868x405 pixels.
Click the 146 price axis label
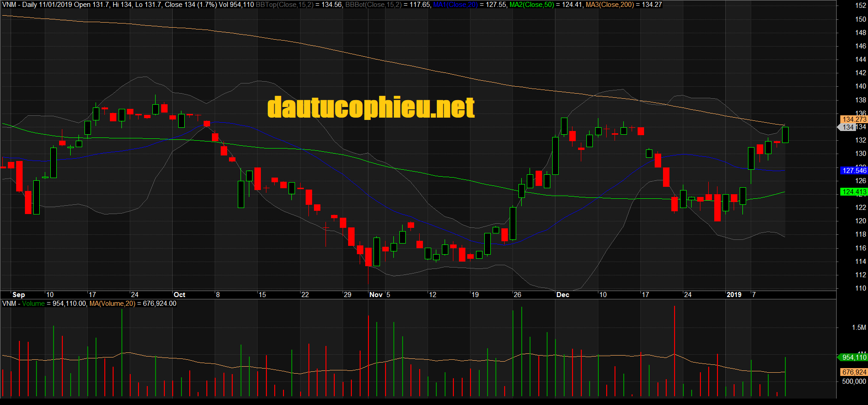click(861, 46)
